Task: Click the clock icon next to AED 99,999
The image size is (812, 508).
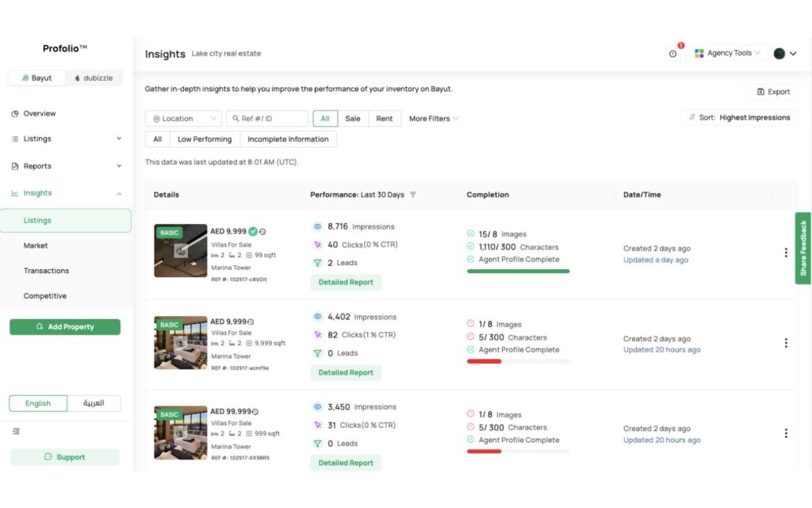Action: tap(255, 412)
